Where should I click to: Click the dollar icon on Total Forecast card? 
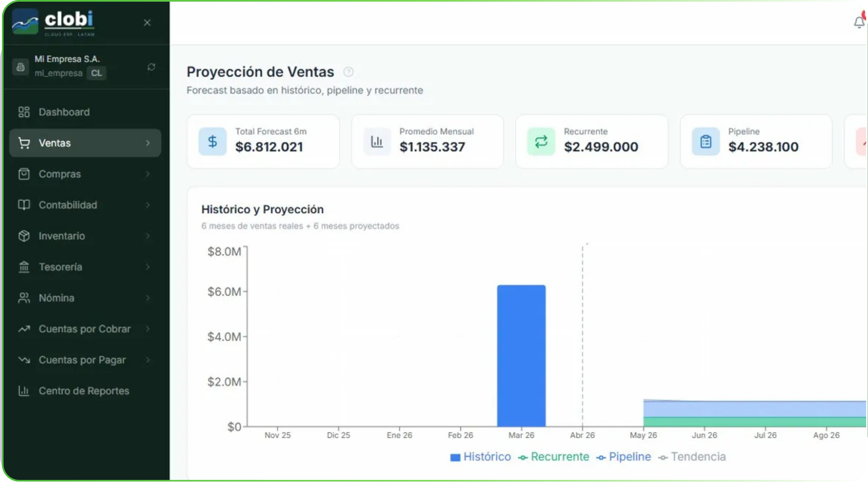212,141
